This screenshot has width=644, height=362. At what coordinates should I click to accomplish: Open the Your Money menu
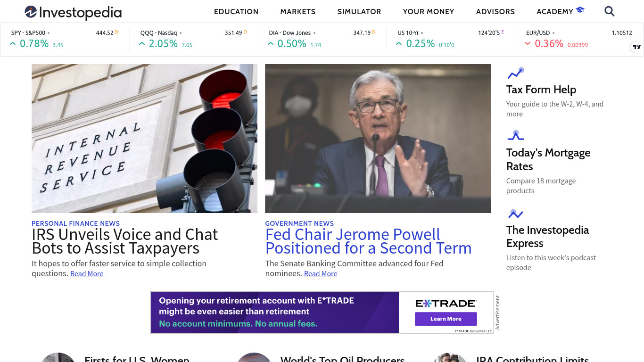coord(429,11)
